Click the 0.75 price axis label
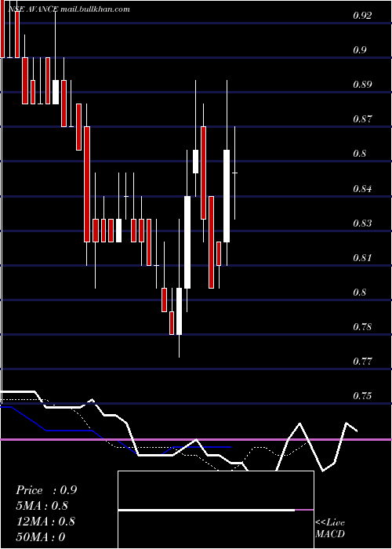The width and height of the screenshot is (392, 549). [x=362, y=395]
